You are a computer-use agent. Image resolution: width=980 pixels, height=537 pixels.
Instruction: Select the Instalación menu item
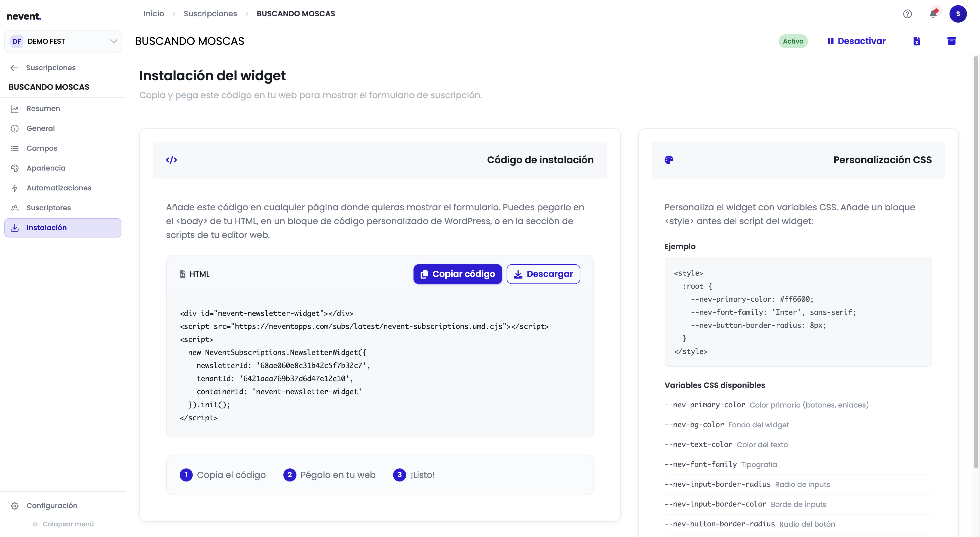tap(63, 228)
